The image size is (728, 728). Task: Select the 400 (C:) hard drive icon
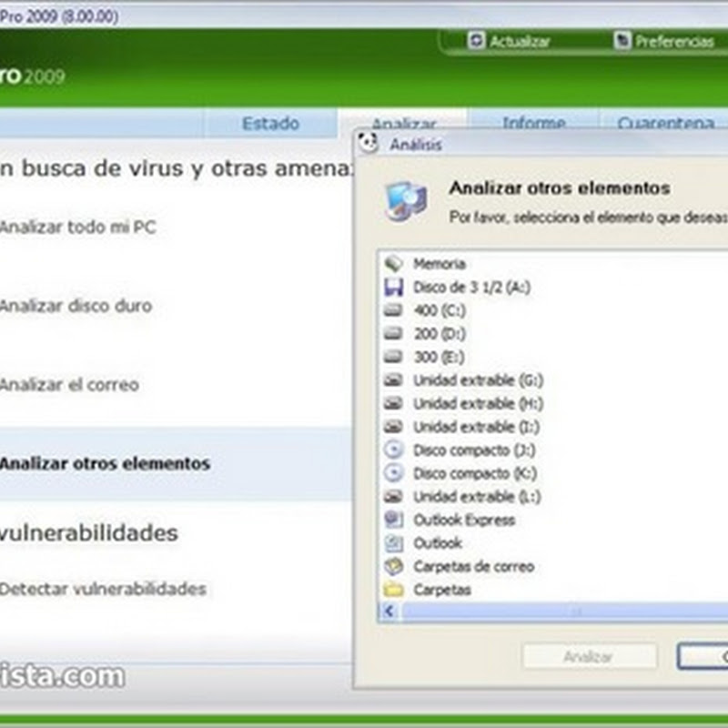click(x=393, y=310)
